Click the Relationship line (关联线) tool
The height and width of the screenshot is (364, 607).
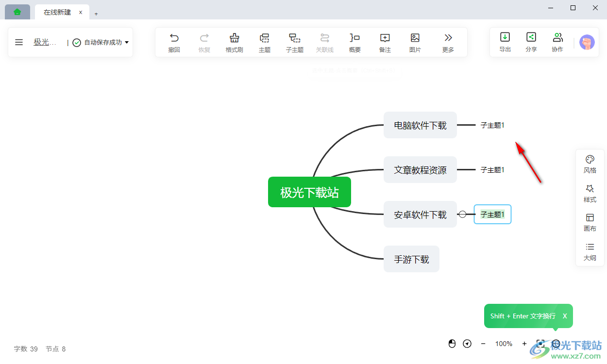click(325, 42)
